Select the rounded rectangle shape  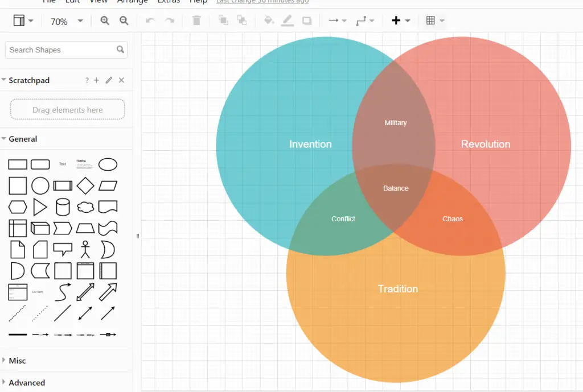[40, 164]
